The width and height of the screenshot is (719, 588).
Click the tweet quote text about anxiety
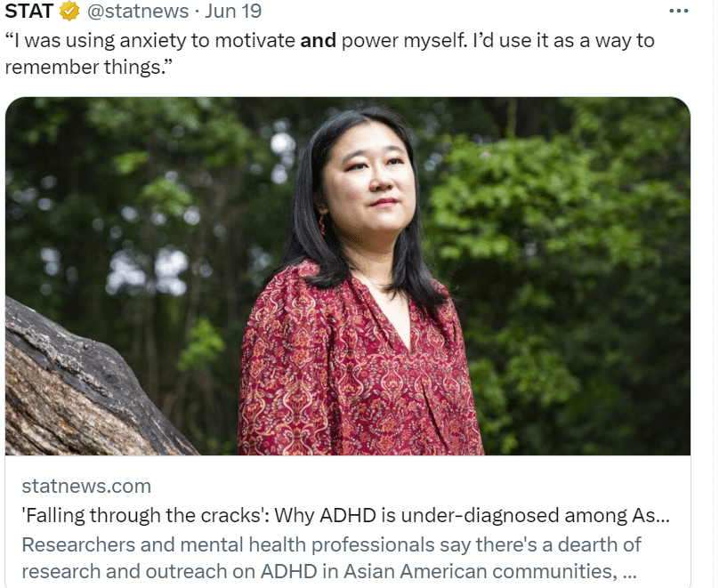(329, 53)
